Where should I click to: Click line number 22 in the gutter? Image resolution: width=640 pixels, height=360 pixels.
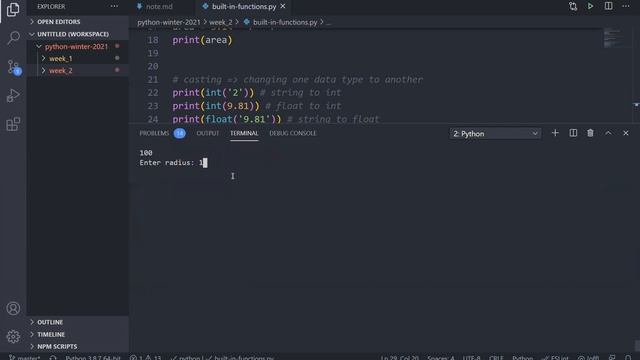tap(153, 93)
